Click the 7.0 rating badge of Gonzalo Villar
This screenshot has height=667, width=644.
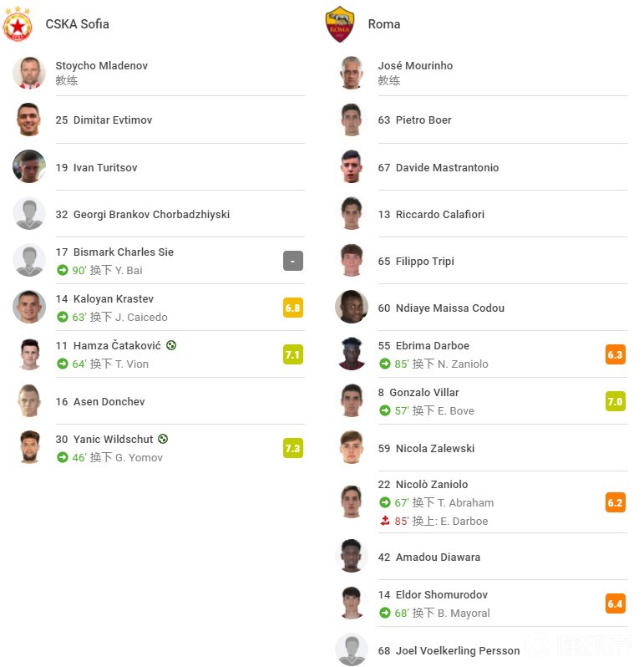615,401
